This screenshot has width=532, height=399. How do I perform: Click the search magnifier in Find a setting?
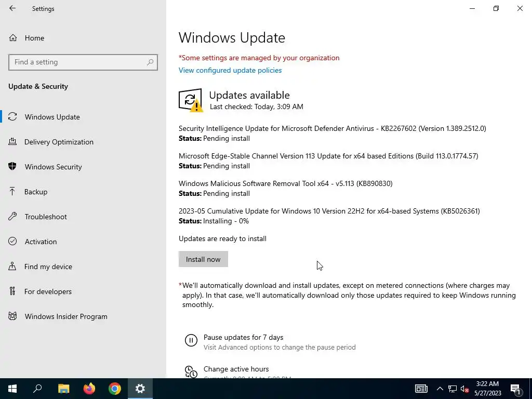pos(150,62)
